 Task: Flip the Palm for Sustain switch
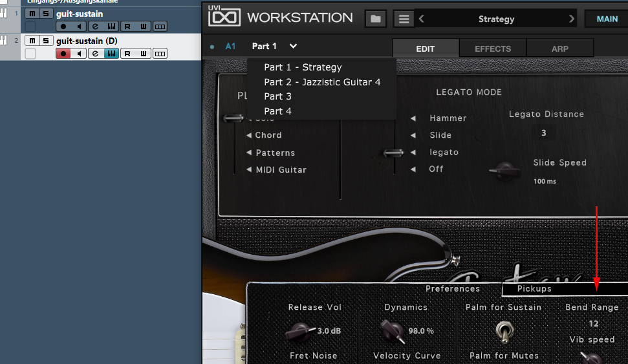tap(504, 332)
